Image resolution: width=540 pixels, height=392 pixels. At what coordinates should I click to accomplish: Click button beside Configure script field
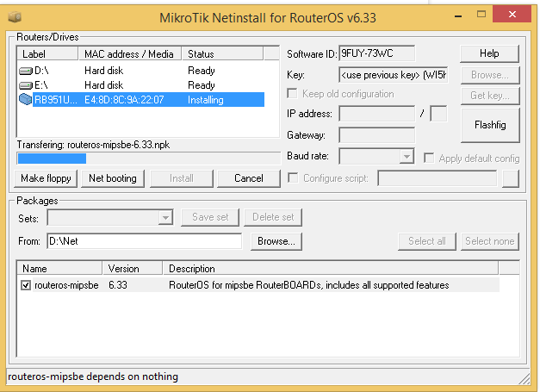click(511, 178)
